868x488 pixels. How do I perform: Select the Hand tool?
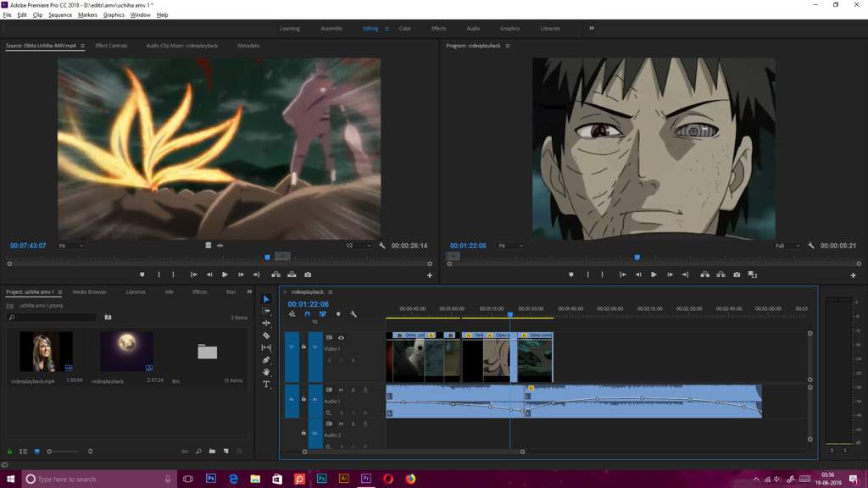[x=266, y=372]
